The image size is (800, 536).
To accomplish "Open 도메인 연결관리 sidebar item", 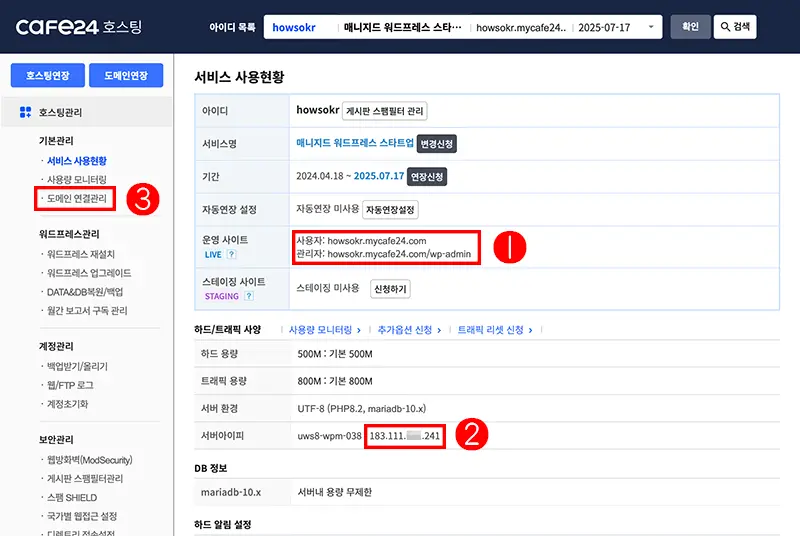I will (x=77, y=198).
